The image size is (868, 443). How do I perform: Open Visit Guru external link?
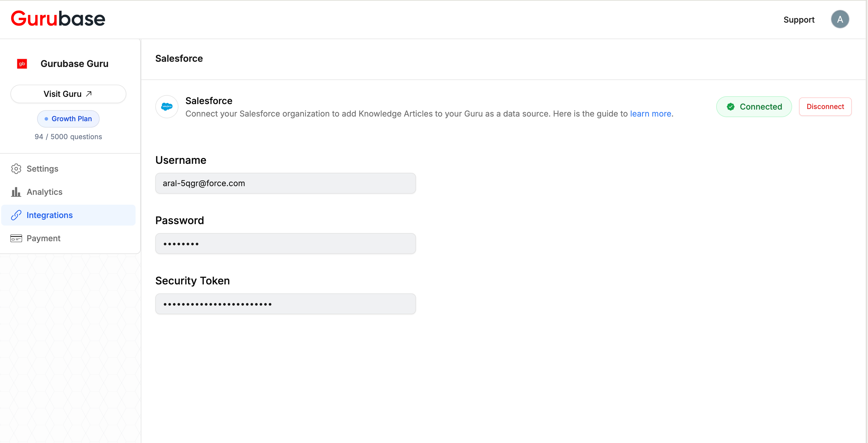tap(68, 94)
